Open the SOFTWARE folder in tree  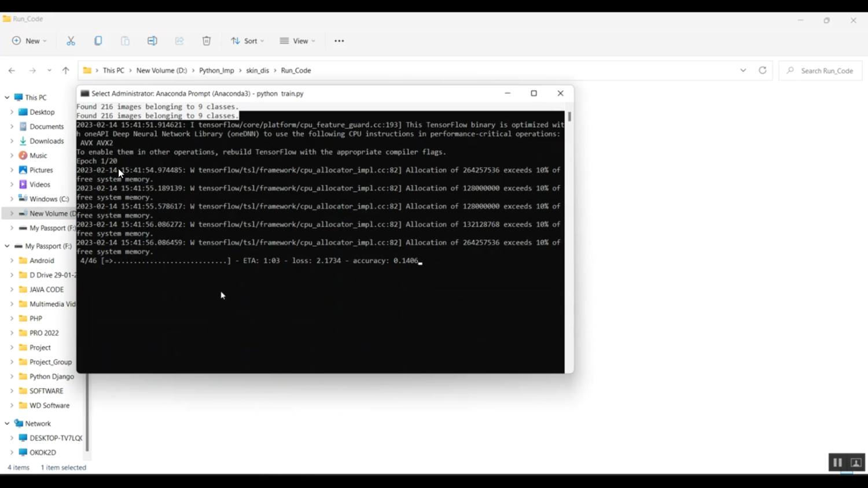pyautogui.click(x=46, y=391)
